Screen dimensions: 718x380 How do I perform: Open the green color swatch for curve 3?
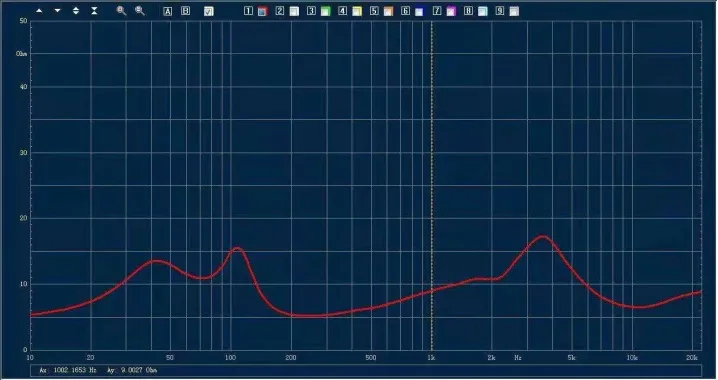tap(326, 11)
